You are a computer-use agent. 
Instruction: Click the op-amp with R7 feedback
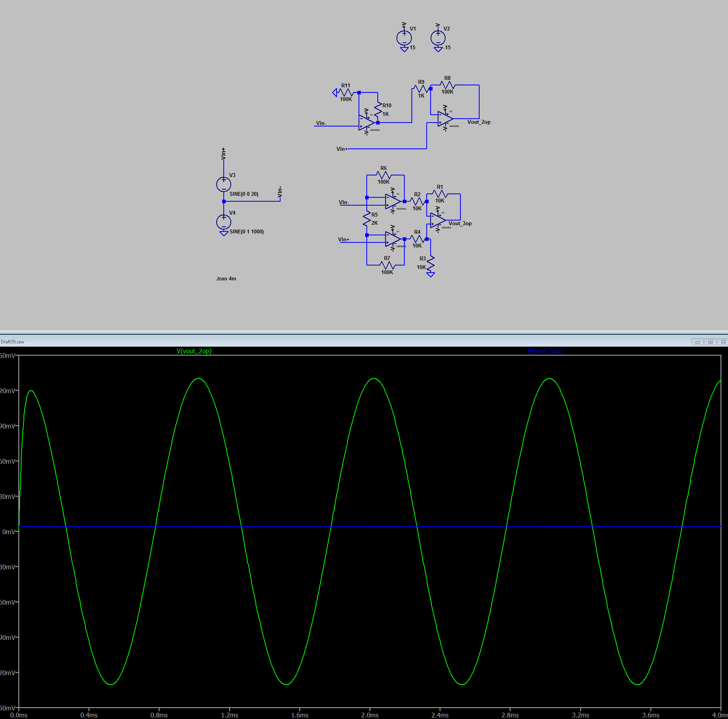(393, 239)
